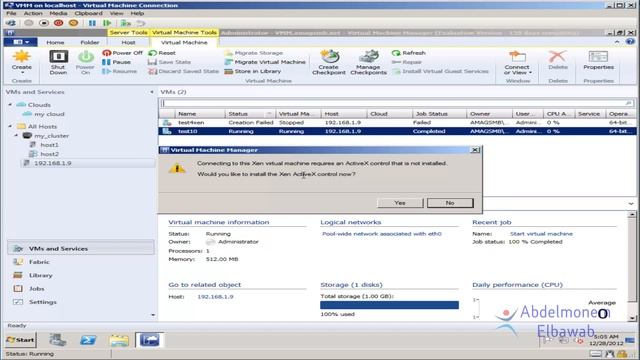Switch to the Host ribbon tab

pyautogui.click(x=128, y=42)
